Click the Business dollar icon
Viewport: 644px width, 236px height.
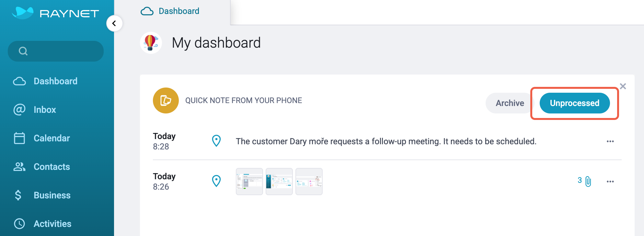click(18, 195)
